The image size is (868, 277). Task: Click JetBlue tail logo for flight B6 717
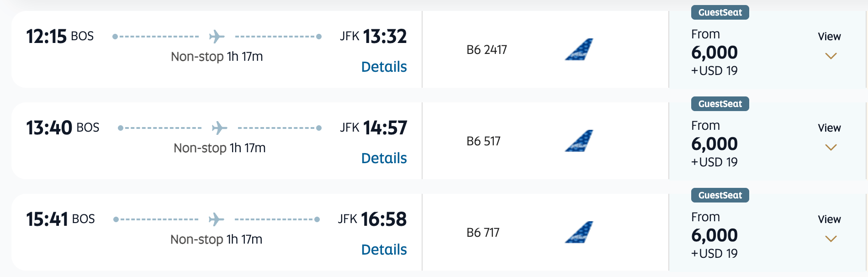tap(579, 232)
